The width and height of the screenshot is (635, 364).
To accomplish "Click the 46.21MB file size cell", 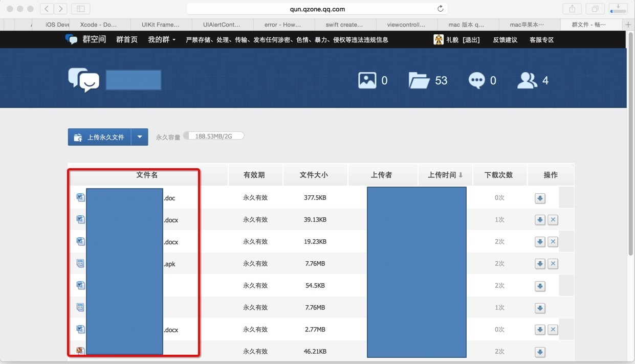I will click(315, 352).
